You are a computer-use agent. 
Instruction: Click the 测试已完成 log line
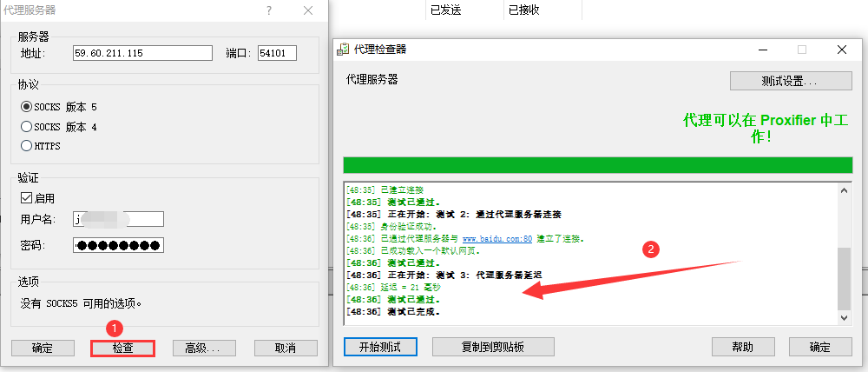click(x=393, y=311)
